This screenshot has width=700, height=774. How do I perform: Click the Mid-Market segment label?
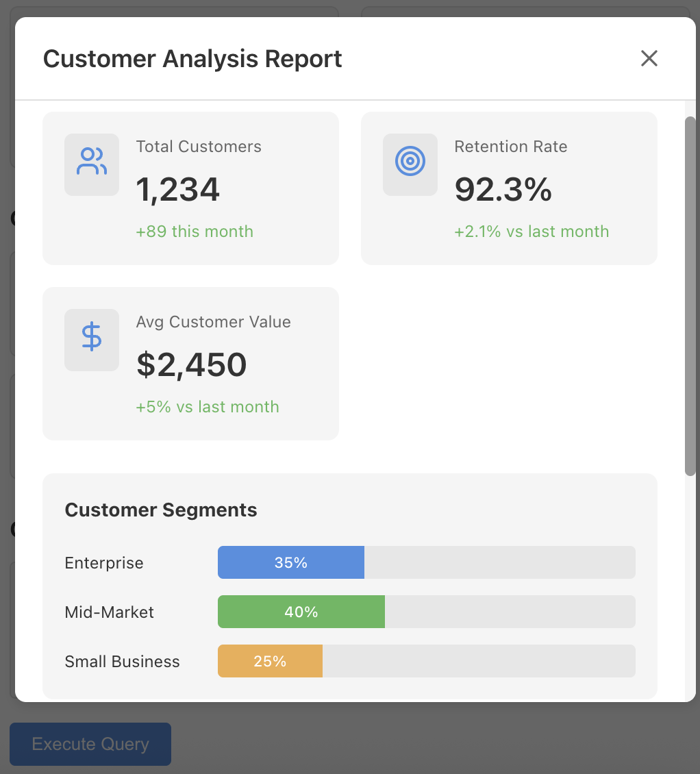pos(109,612)
